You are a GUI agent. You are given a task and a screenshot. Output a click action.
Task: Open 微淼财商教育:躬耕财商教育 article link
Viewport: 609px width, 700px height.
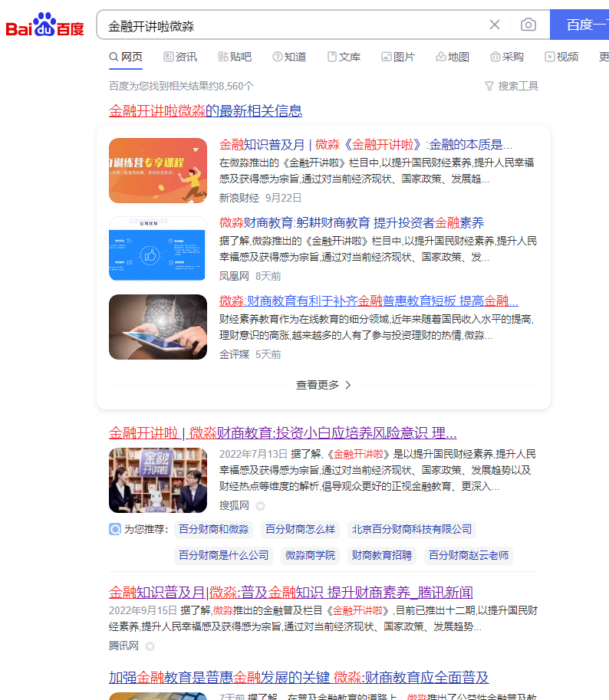click(351, 223)
